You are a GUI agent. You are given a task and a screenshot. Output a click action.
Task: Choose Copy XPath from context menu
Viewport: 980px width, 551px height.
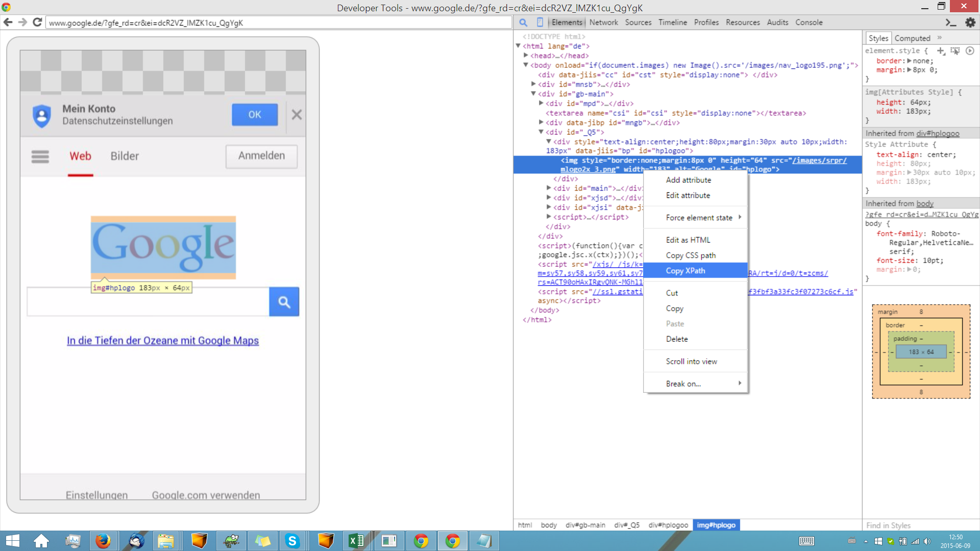click(x=695, y=271)
